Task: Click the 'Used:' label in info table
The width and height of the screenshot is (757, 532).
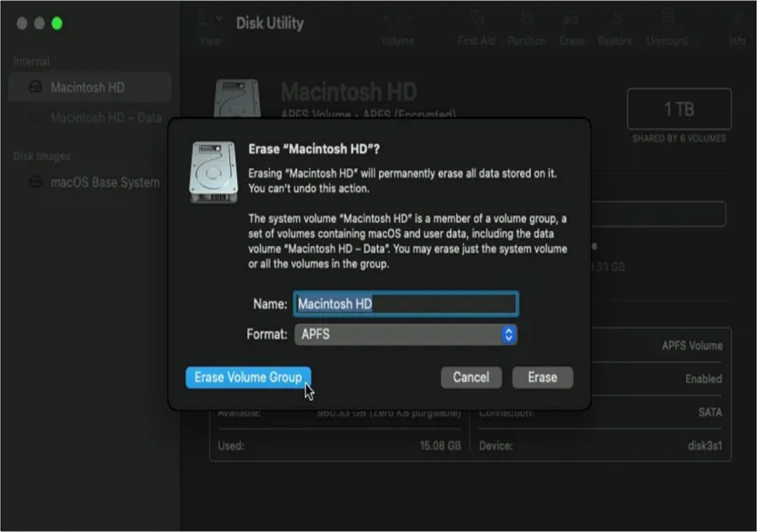Action: (231, 446)
